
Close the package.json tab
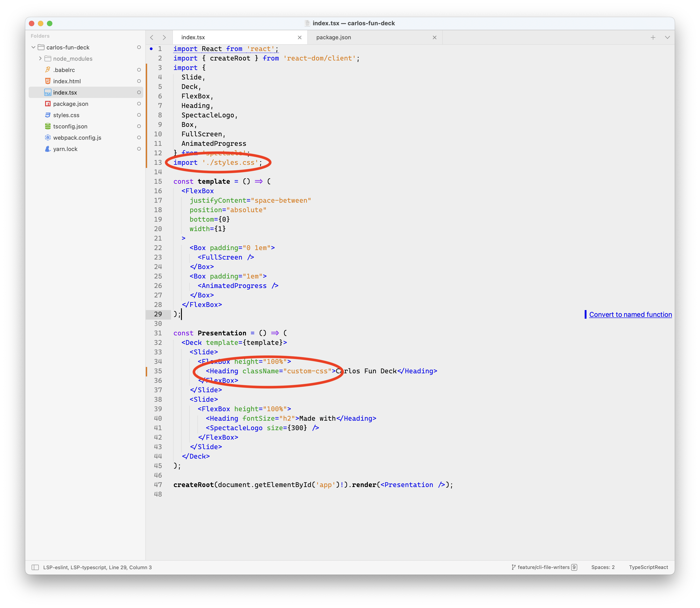[434, 37]
